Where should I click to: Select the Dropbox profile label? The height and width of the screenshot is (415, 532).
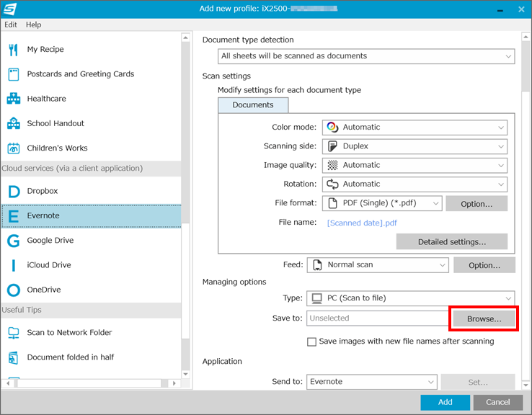pos(43,191)
